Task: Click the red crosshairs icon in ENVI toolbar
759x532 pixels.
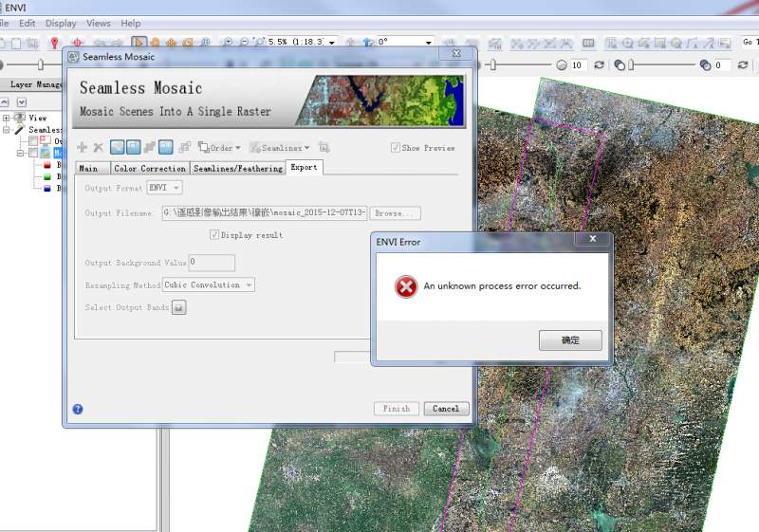Action: [78, 43]
